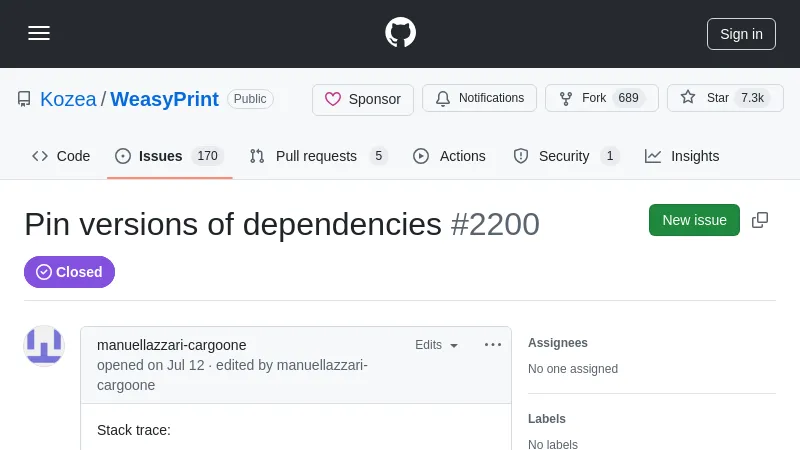
Task: Click the manuellazzari-cargoone author link
Action: [171, 345]
